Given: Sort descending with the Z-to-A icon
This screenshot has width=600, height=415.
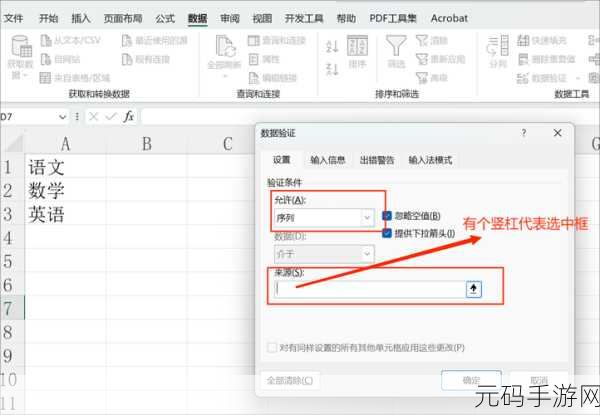Looking at the screenshot, I should [x=332, y=69].
